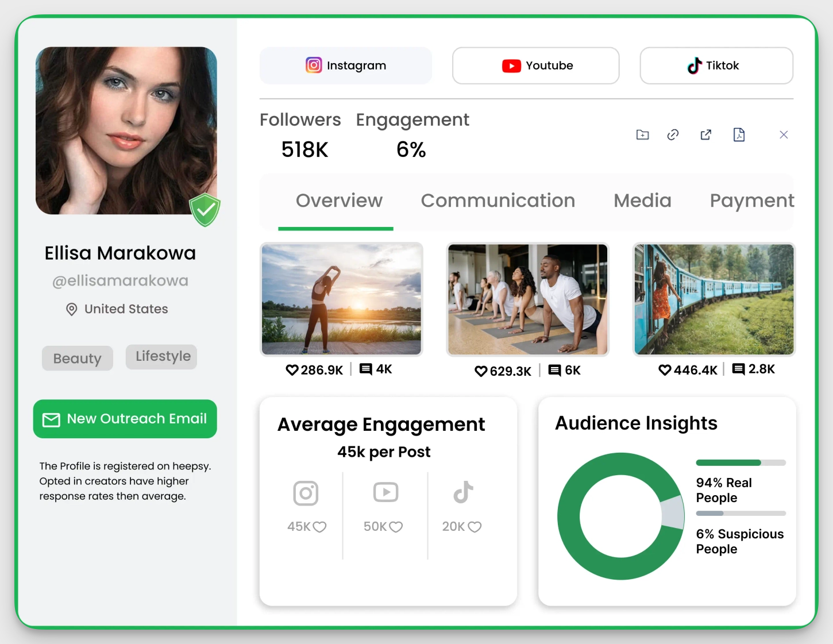
Task: Click the Ellisa Marakowa name
Action: pos(120,253)
